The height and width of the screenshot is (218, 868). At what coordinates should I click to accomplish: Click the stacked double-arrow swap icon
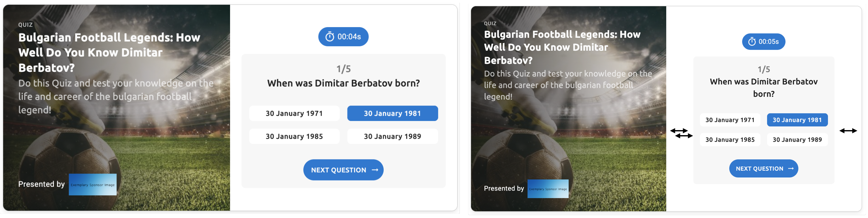point(681,133)
